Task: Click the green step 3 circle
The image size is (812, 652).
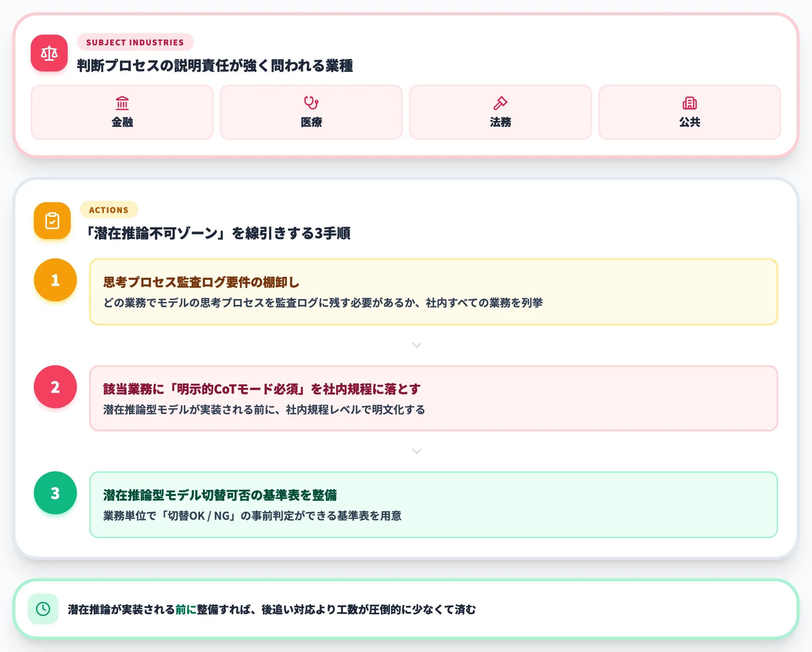Action: (x=55, y=493)
